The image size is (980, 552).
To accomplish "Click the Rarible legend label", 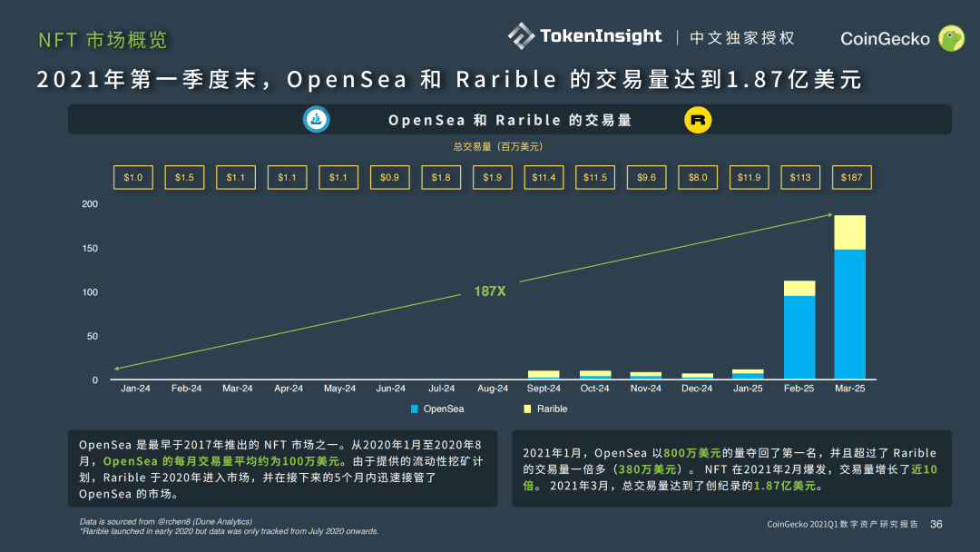I will [x=553, y=409].
